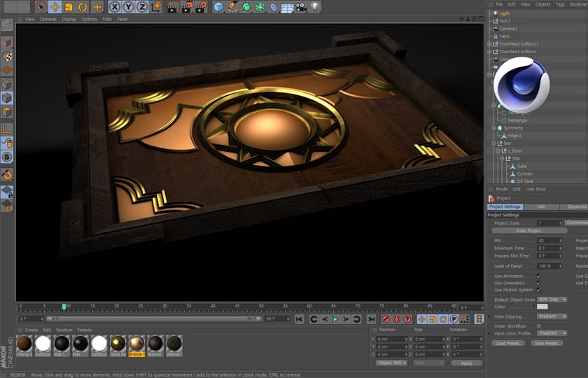Click Save Preset button
Viewport: 588px width, 378px height.
click(547, 343)
